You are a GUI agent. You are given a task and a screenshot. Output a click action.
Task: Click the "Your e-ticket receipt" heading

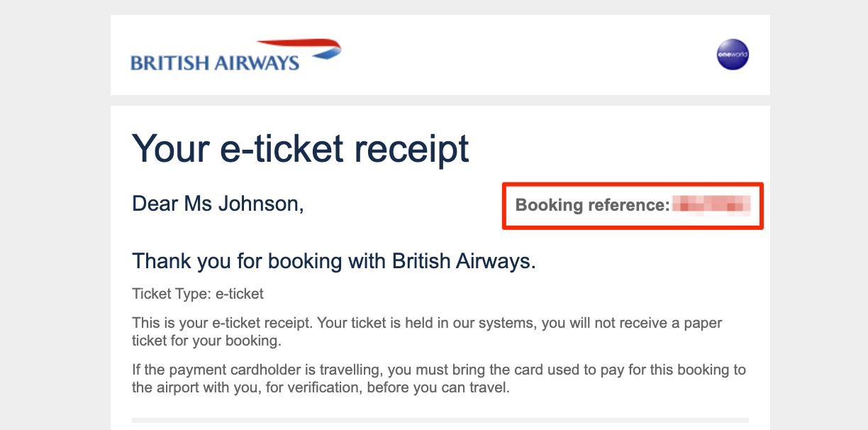pyautogui.click(x=301, y=149)
